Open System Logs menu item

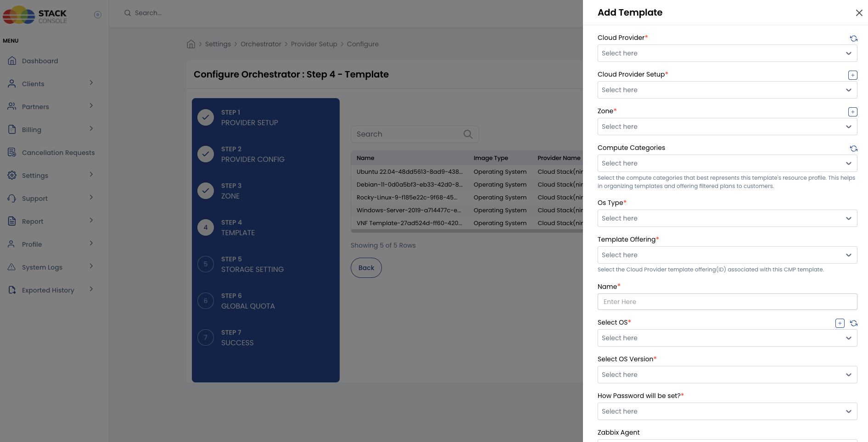[x=42, y=267]
